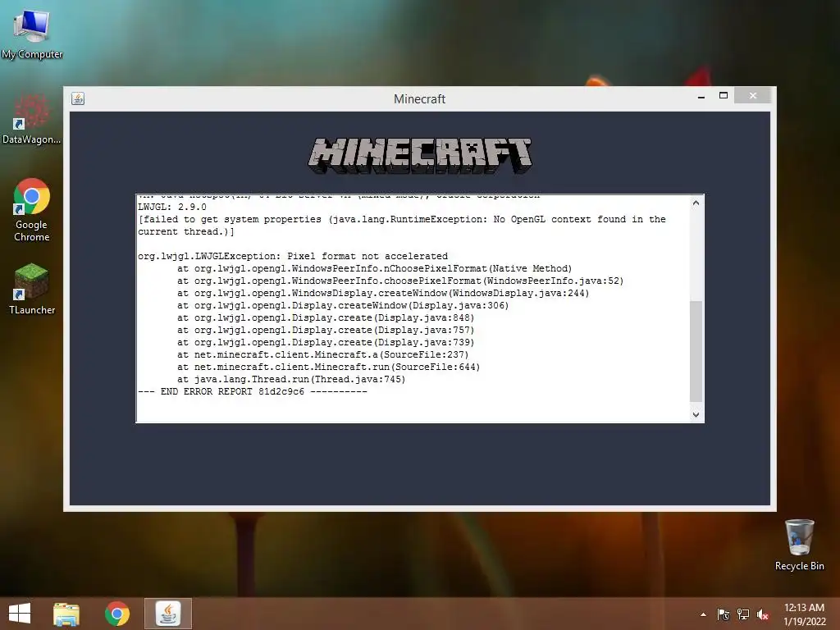Screen dimensions: 840x630
Task: Maximize the Minecraft window
Action: 724,96
